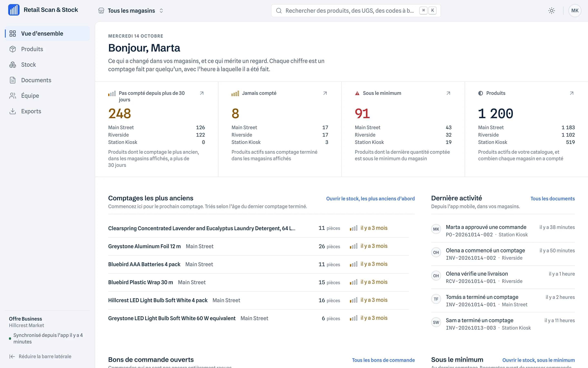The width and height of the screenshot is (588, 368).
Task: Click the Stock cubes icon in sidebar
Action: [13, 65]
